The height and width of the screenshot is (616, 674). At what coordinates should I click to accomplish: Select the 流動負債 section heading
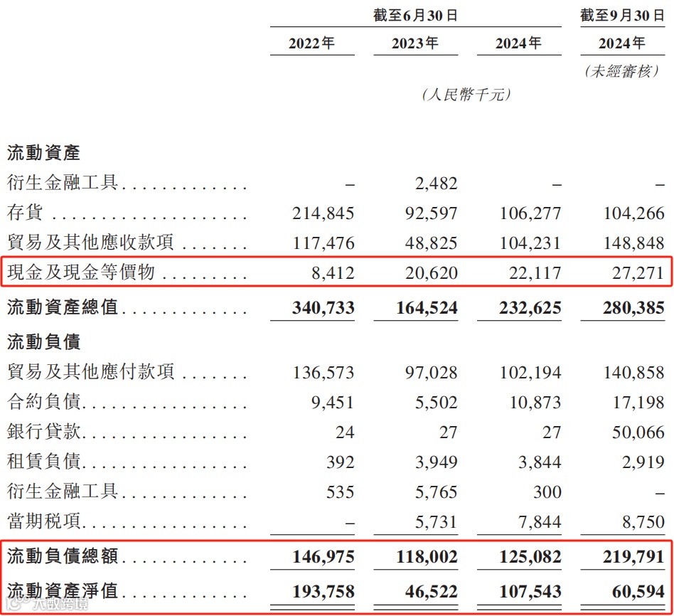tap(43, 342)
